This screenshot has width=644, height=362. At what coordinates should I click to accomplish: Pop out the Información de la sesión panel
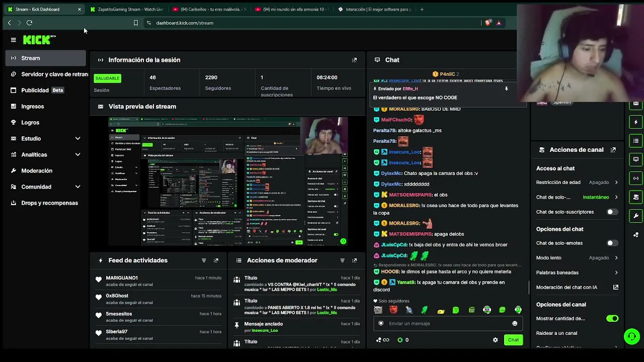pos(355,60)
